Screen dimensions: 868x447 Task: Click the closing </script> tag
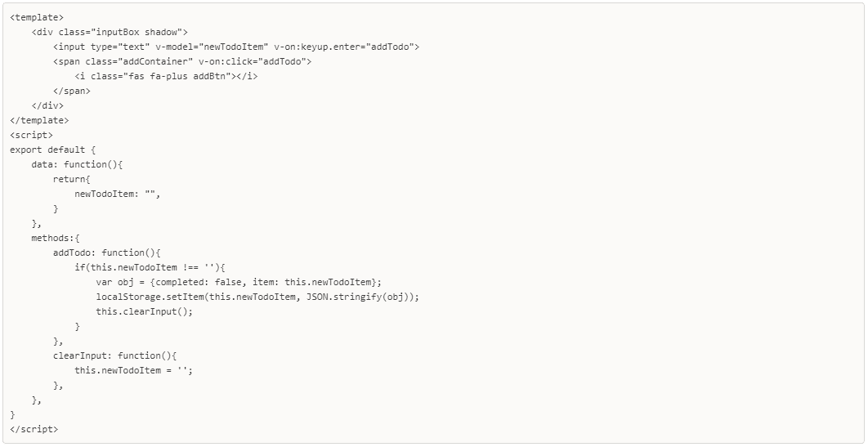34,429
